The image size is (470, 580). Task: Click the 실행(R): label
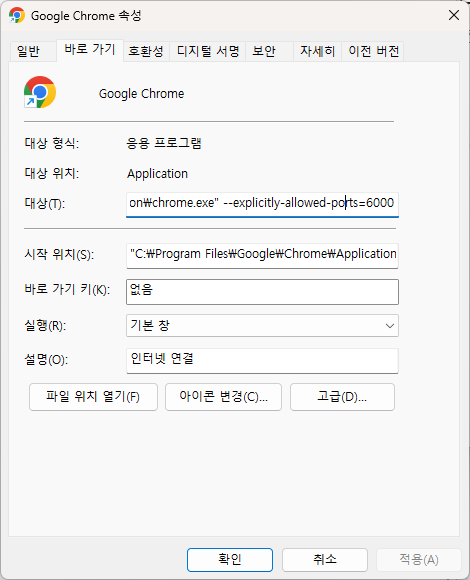45,326
